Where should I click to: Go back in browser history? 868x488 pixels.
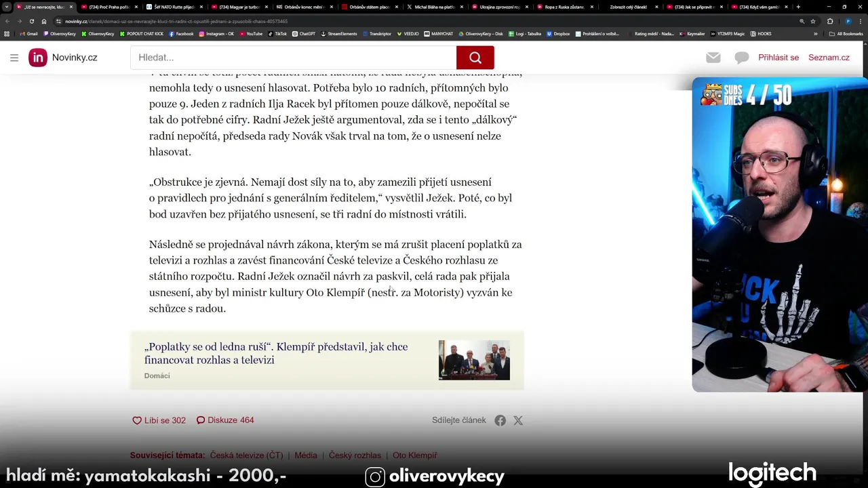point(7,21)
